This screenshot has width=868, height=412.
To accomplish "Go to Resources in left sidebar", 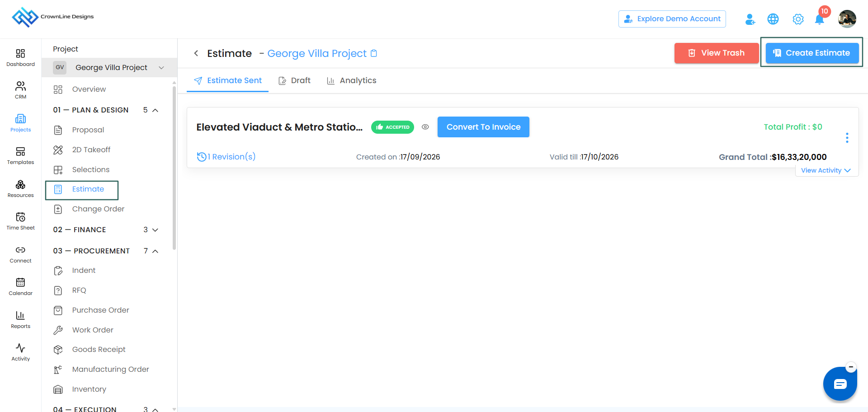I will point(20,188).
